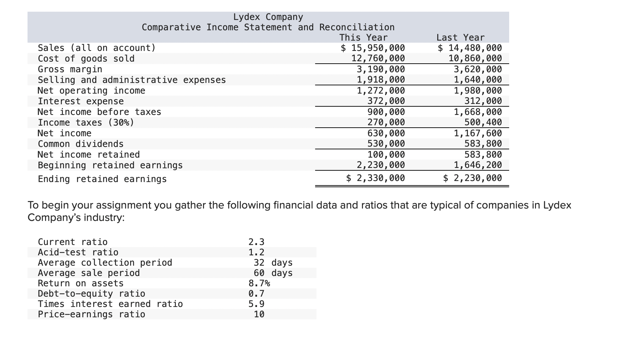Click net income value 630,000
Image resolution: width=644 pixels, height=340 pixels.
386,133
